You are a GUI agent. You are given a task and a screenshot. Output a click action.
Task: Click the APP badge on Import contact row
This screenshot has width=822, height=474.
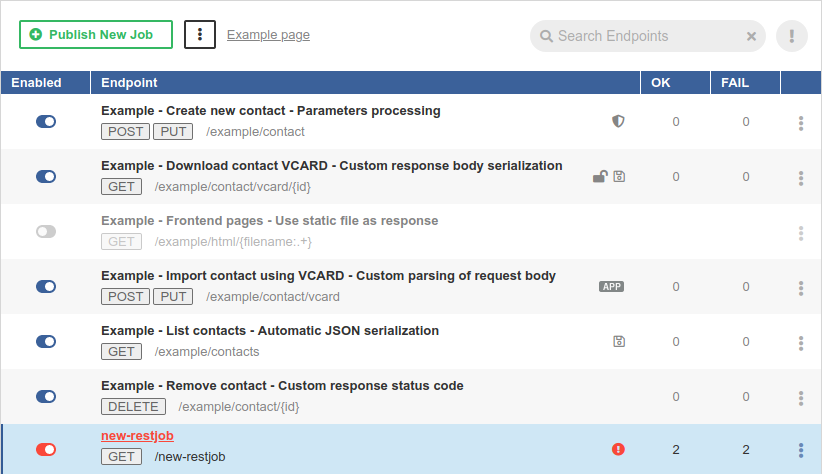tap(611, 286)
